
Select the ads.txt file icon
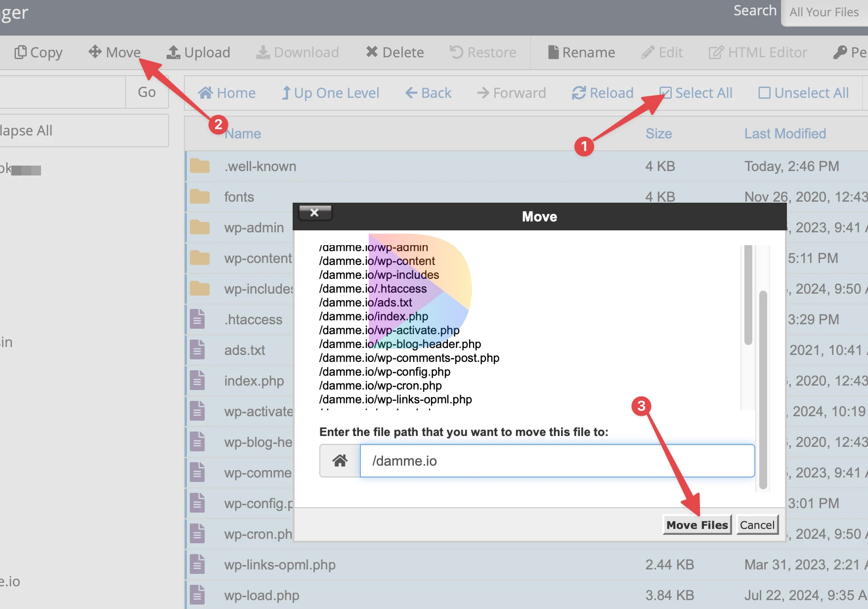pos(198,350)
